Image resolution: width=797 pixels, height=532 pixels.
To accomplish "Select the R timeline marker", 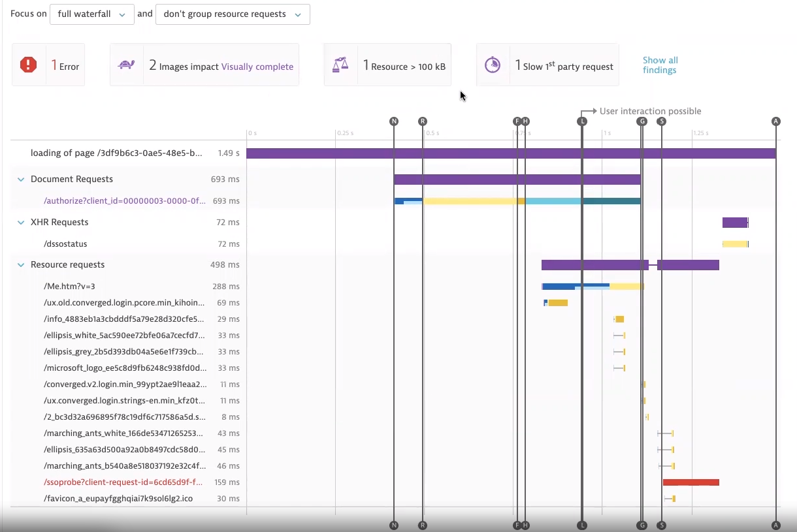I will [423, 121].
